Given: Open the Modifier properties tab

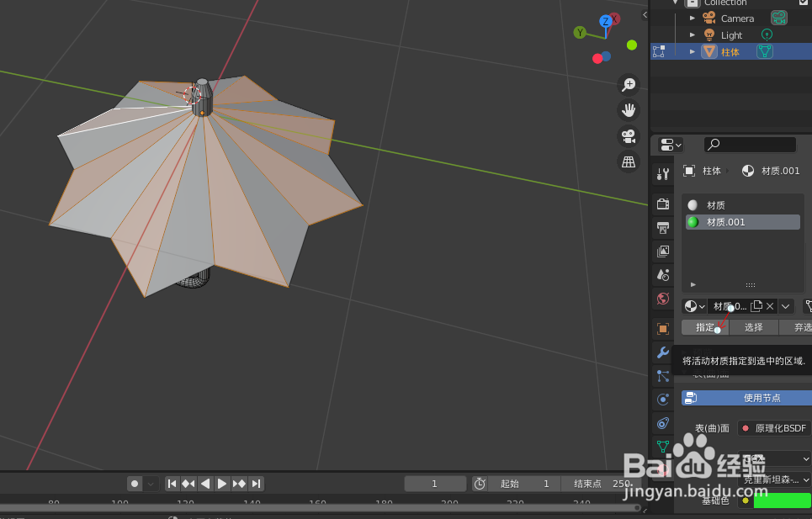Looking at the screenshot, I should pyautogui.click(x=662, y=352).
